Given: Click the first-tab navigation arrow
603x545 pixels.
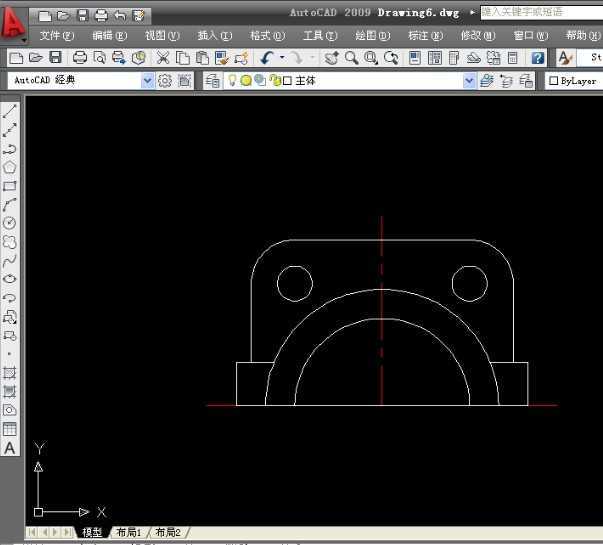Looking at the screenshot, I should pyautogui.click(x=32, y=532).
